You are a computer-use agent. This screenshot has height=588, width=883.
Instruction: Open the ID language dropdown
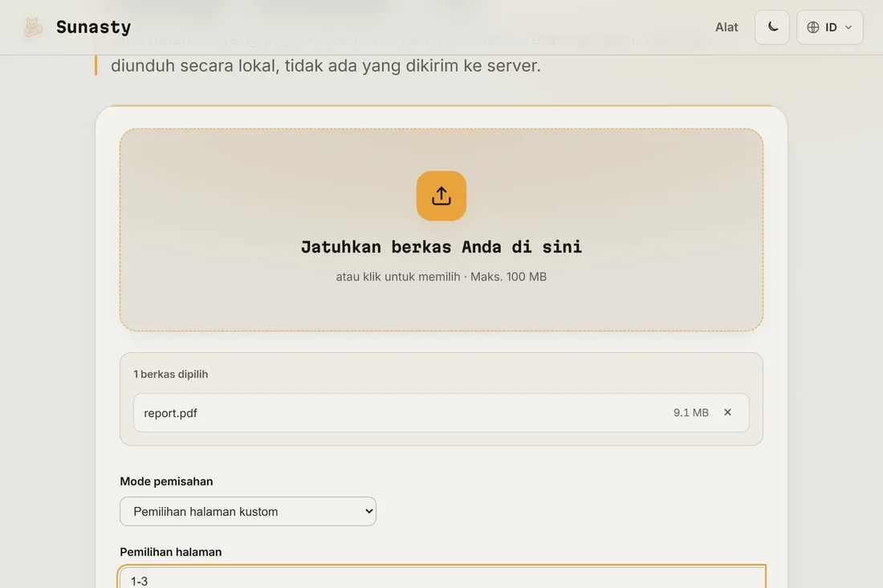(x=829, y=27)
